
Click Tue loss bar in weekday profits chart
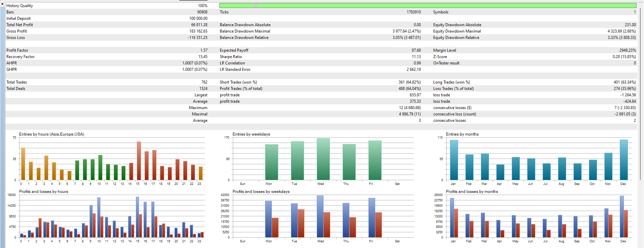click(301, 224)
